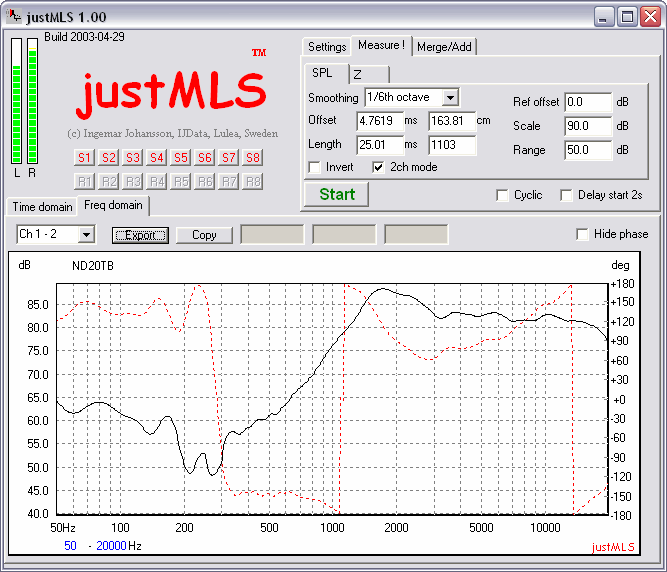Export the frequency response data
This screenshot has width=667, height=572.
[x=140, y=235]
